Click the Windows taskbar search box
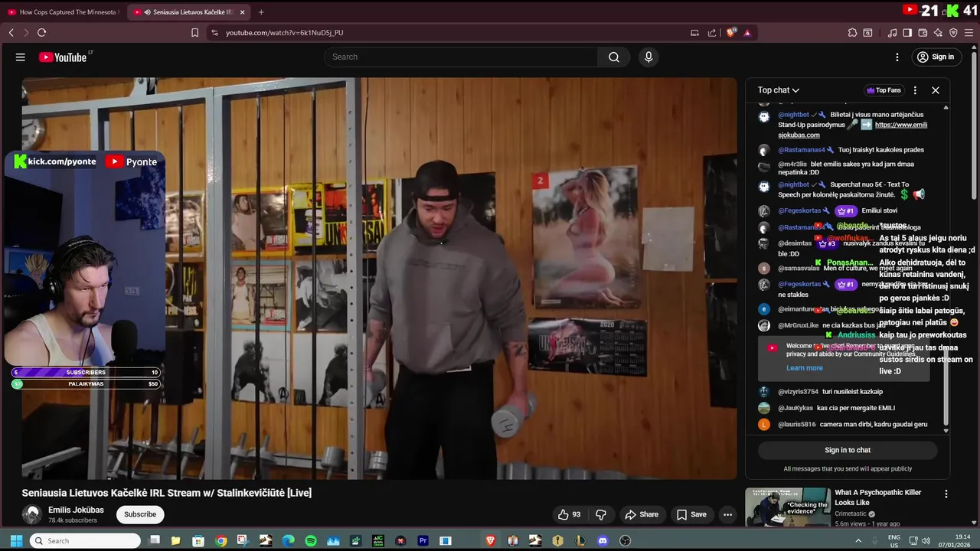Viewport: 980px width, 551px height. [x=86, y=540]
